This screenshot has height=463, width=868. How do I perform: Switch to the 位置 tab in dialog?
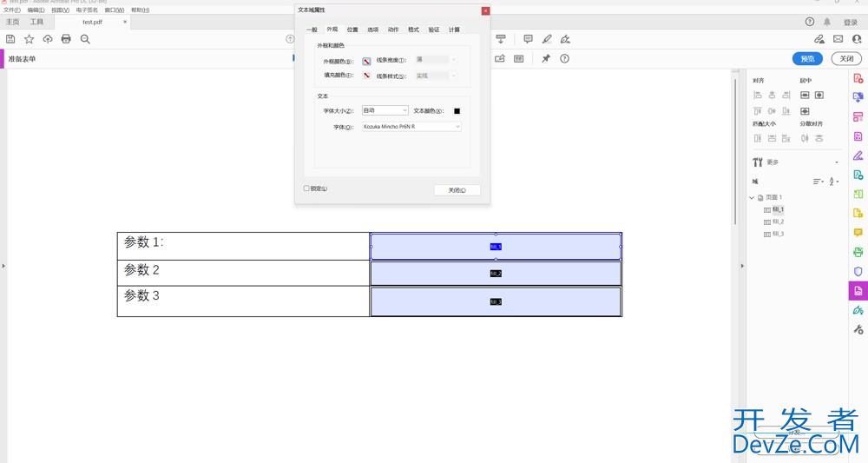[x=352, y=30]
